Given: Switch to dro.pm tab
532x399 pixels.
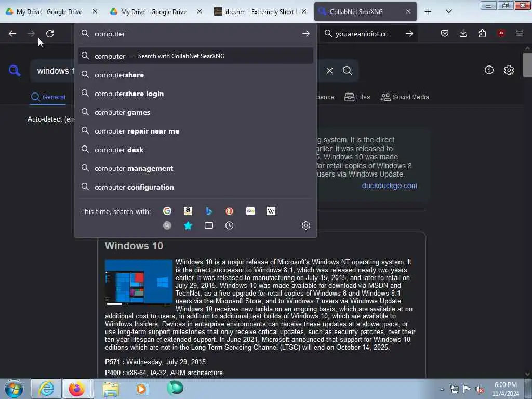Looking at the screenshot, I should point(261,11).
